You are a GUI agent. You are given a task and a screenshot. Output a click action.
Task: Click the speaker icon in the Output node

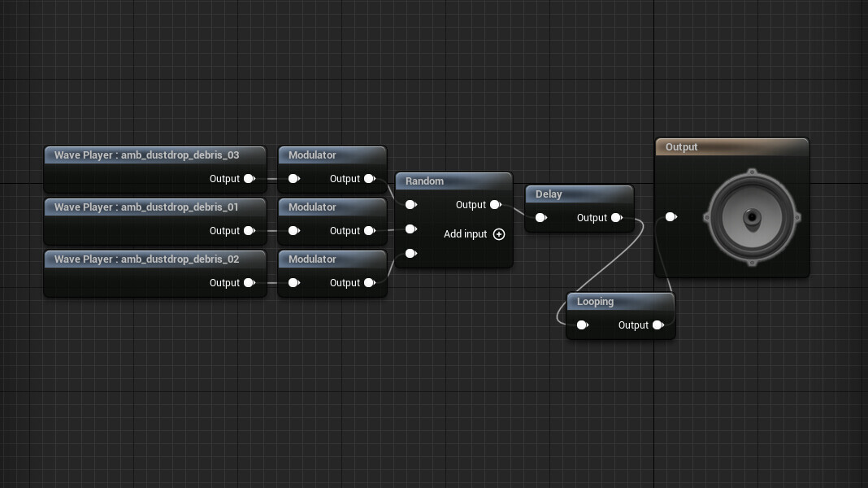coord(753,217)
